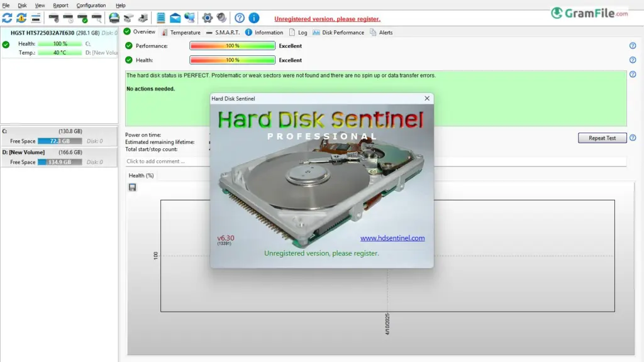
Task: Switch to the S.M.A.R.T. tab
Action: 223,32
